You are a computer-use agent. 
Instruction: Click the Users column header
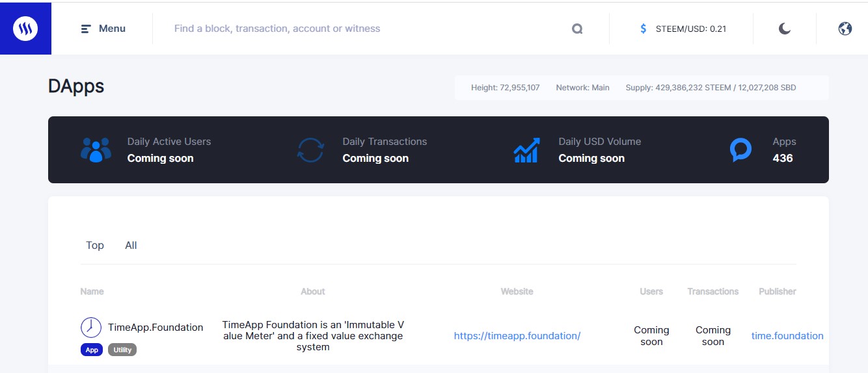pyautogui.click(x=651, y=291)
